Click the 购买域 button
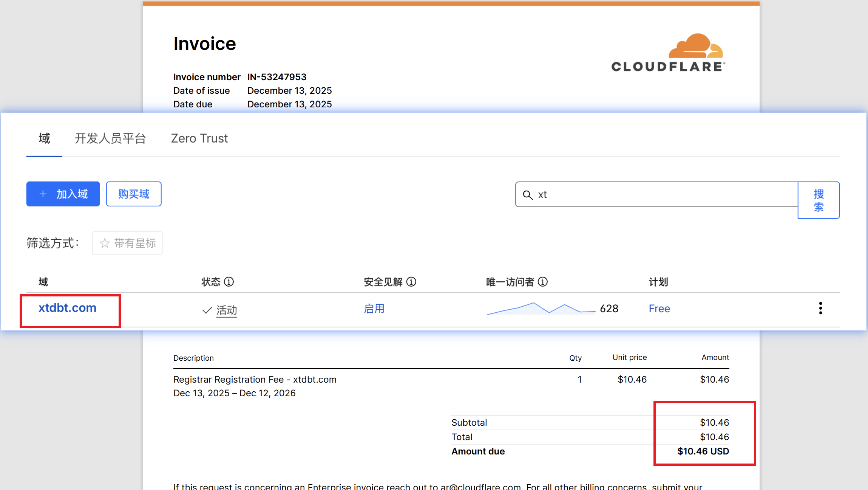868x490 pixels. click(x=133, y=194)
